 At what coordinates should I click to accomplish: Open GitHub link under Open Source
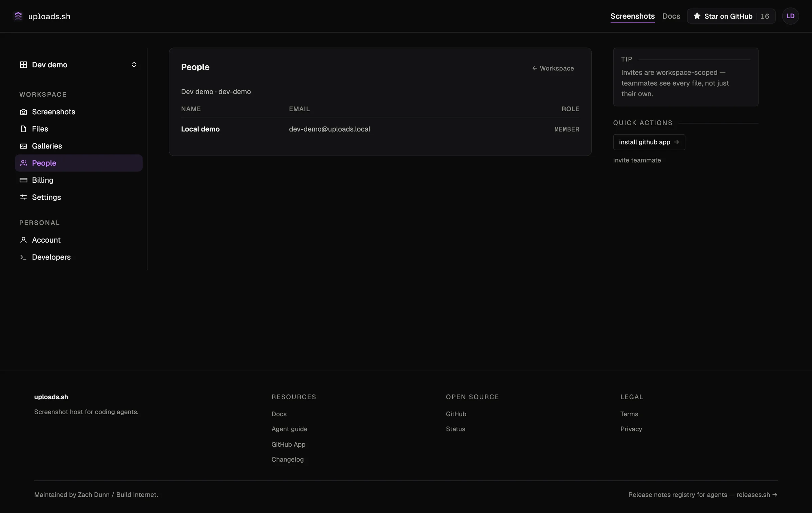(456, 414)
